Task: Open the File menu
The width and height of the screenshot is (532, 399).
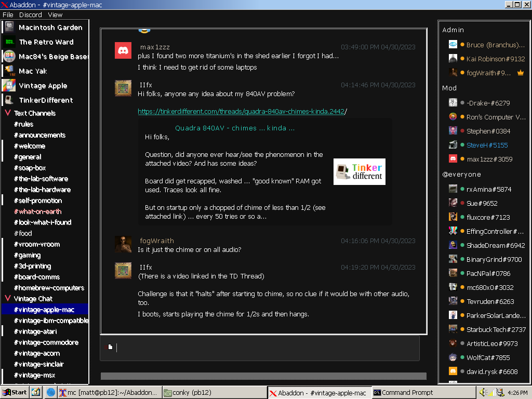Action: (x=8, y=15)
